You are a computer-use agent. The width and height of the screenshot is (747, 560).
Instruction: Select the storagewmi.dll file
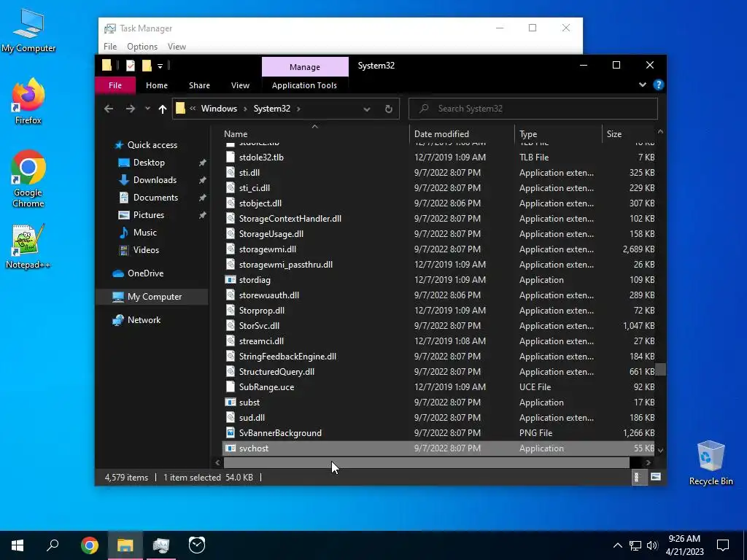438,249
